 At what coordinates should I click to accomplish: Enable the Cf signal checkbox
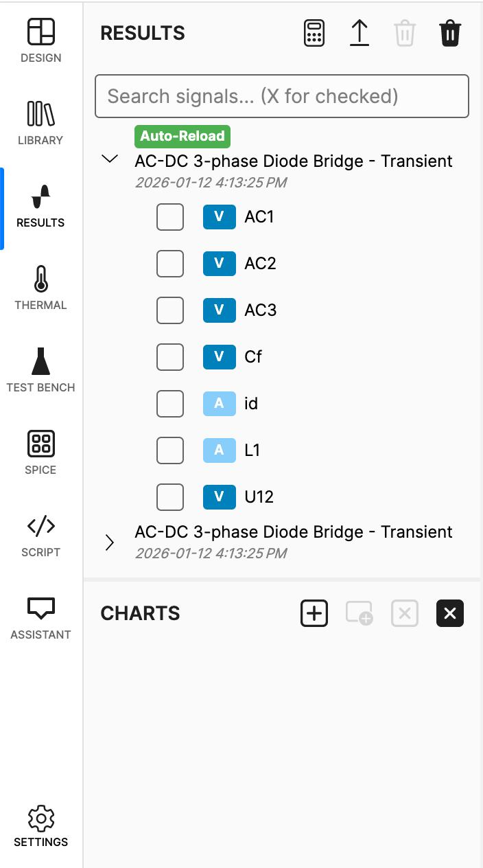[169, 357]
